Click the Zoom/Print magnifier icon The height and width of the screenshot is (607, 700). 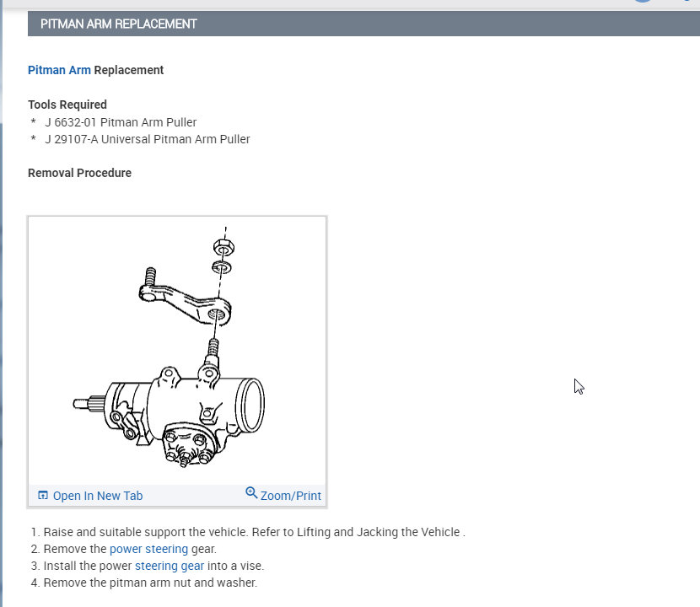[251, 492]
